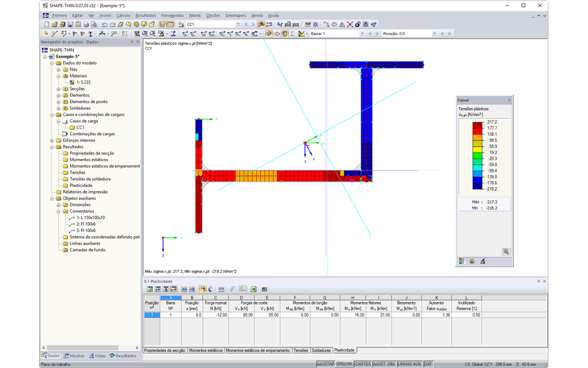Collapse the Resultados tree node

pyautogui.click(x=52, y=147)
